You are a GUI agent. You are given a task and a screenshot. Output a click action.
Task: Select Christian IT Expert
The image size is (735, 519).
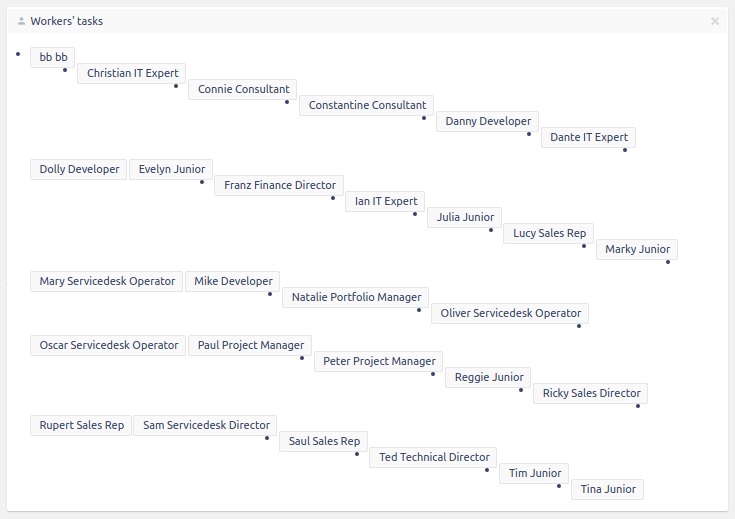click(132, 73)
